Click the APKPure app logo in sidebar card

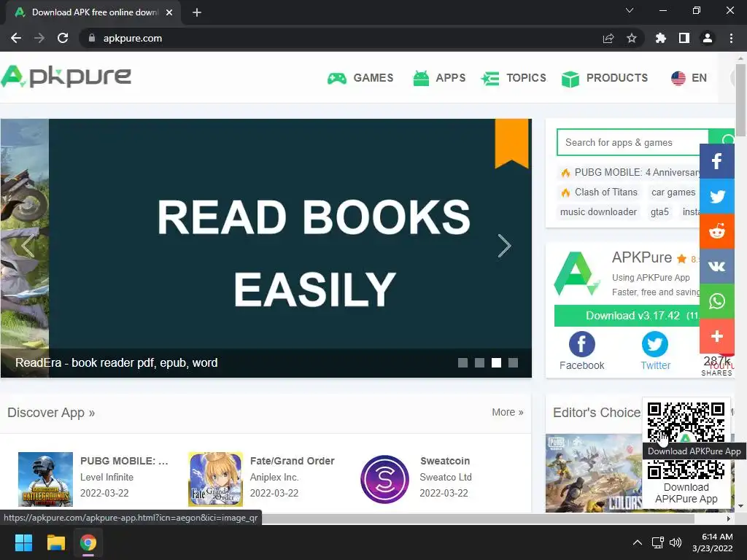point(577,274)
